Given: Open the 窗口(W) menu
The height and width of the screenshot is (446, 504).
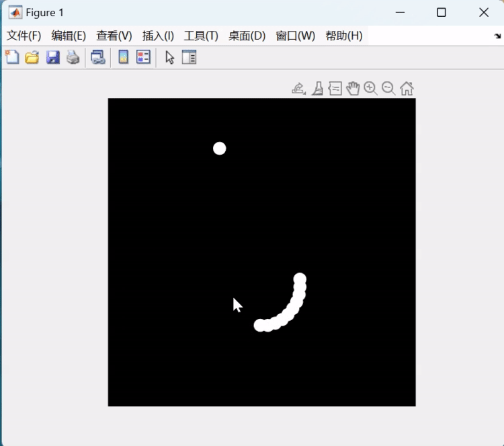Looking at the screenshot, I should (296, 36).
